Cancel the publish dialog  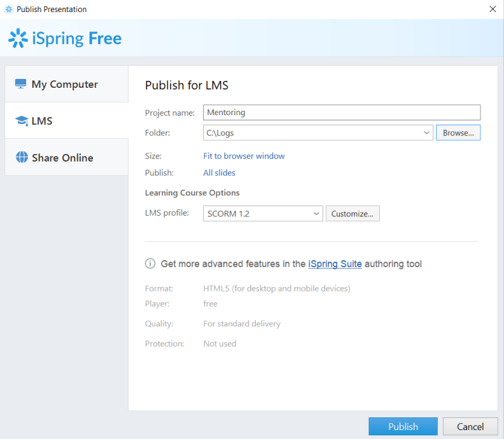[x=470, y=426]
